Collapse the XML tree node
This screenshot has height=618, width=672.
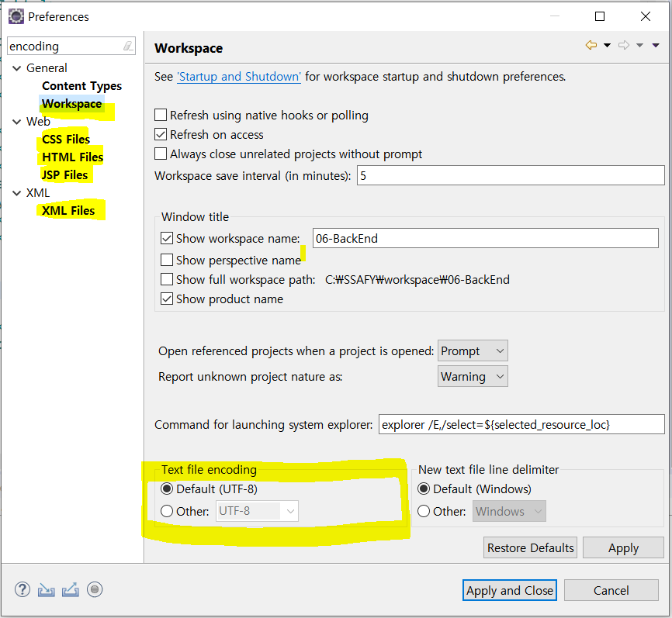[17, 193]
